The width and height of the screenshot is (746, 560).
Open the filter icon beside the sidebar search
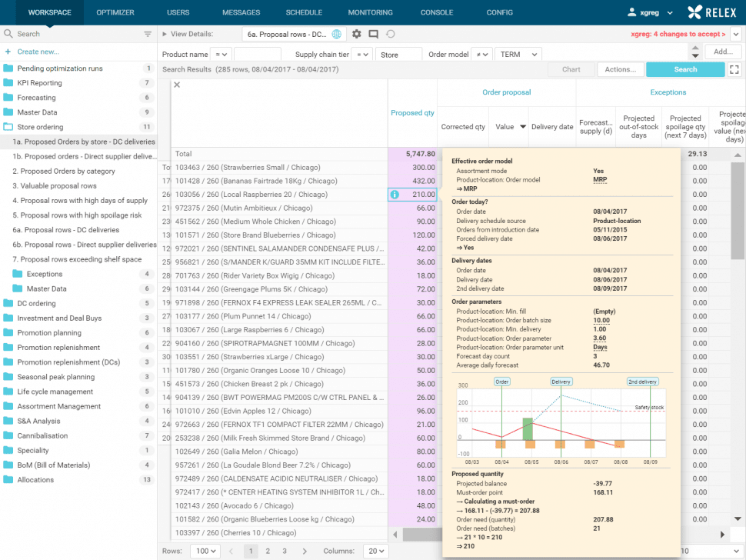147,34
